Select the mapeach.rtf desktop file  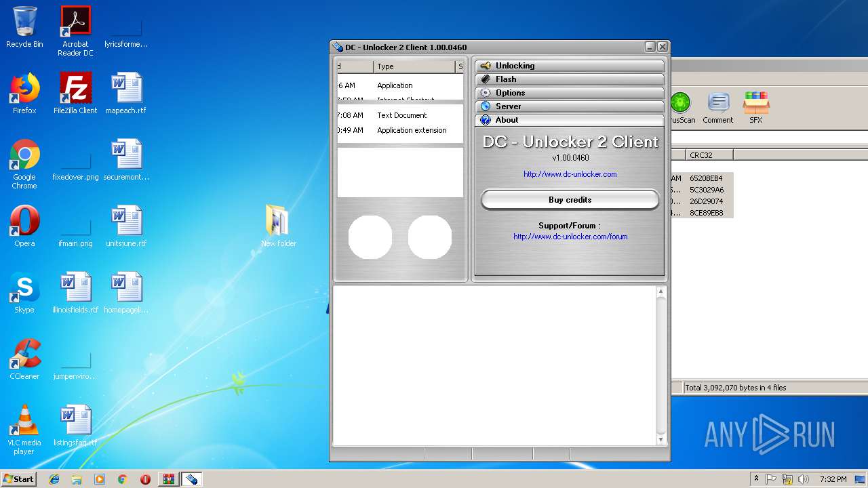[126, 94]
